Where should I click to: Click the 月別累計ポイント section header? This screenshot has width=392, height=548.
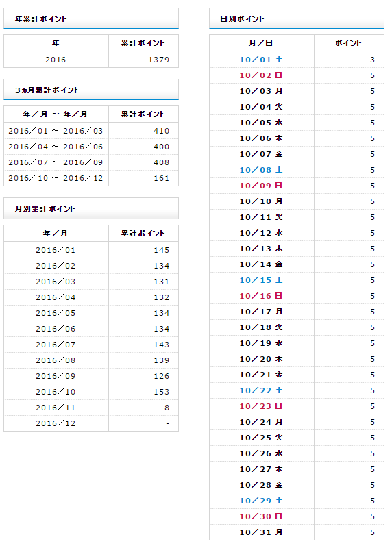point(91,209)
